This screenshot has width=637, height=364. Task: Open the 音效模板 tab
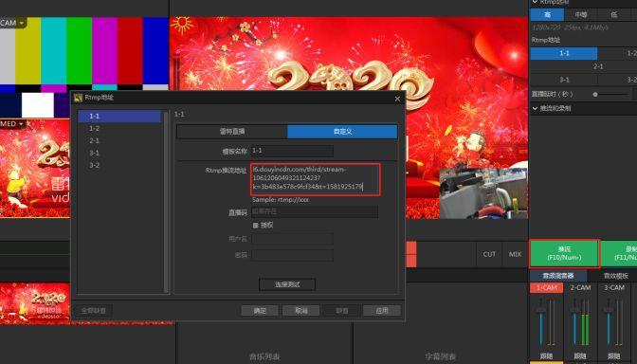click(x=615, y=276)
